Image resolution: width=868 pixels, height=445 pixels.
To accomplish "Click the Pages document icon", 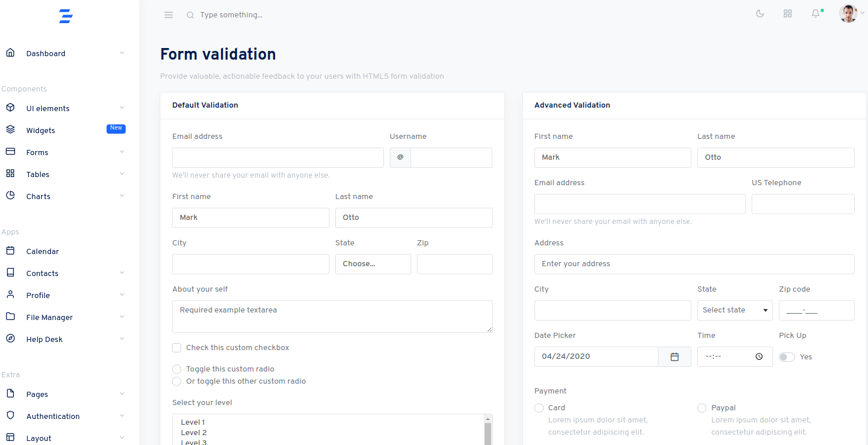I will [10, 393].
